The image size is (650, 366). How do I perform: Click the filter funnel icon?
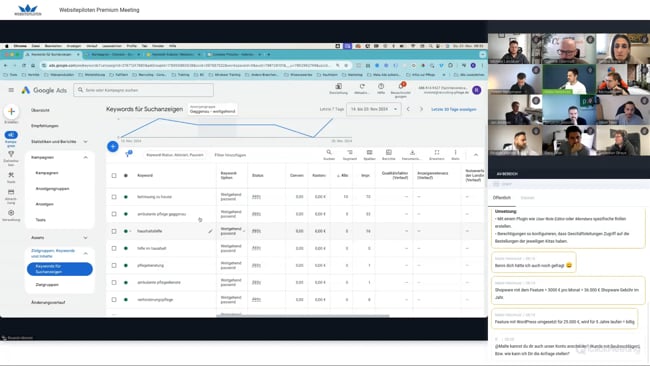[x=128, y=154]
